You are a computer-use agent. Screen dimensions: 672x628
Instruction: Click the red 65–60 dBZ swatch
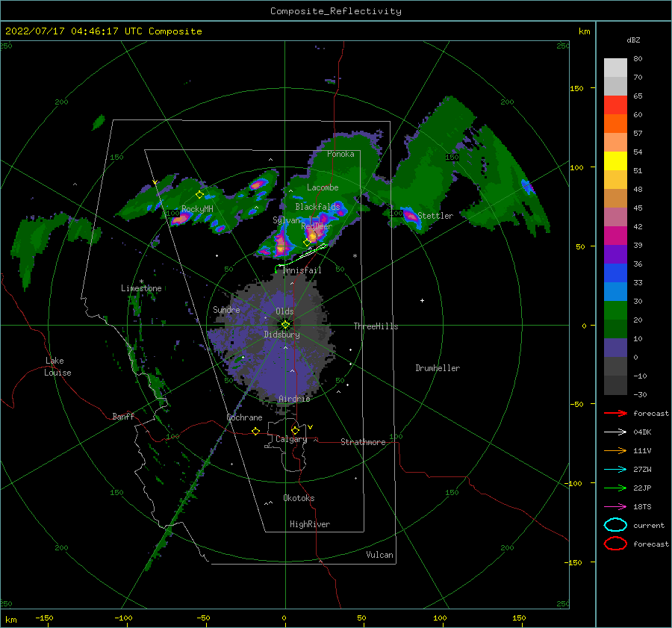coord(615,105)
